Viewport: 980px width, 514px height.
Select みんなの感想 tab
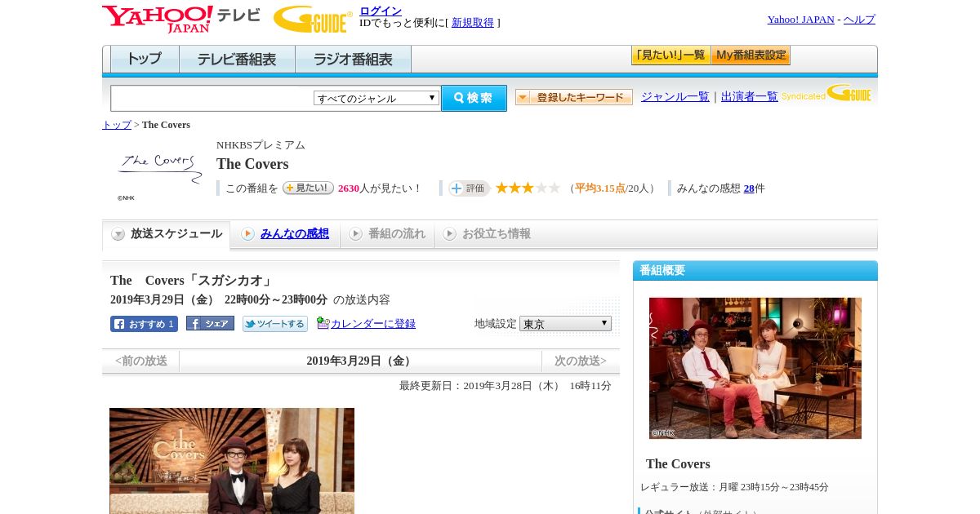[286, 234]
